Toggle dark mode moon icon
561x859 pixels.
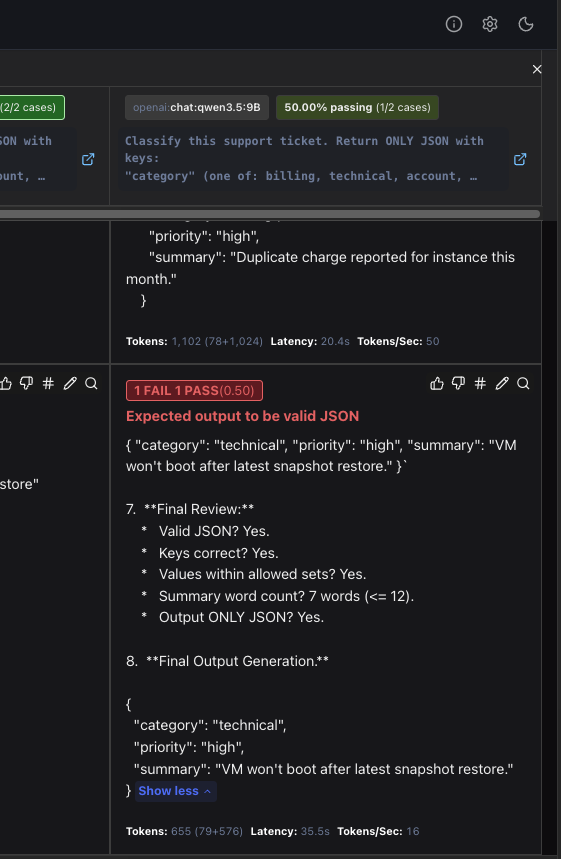coord(526,24)
